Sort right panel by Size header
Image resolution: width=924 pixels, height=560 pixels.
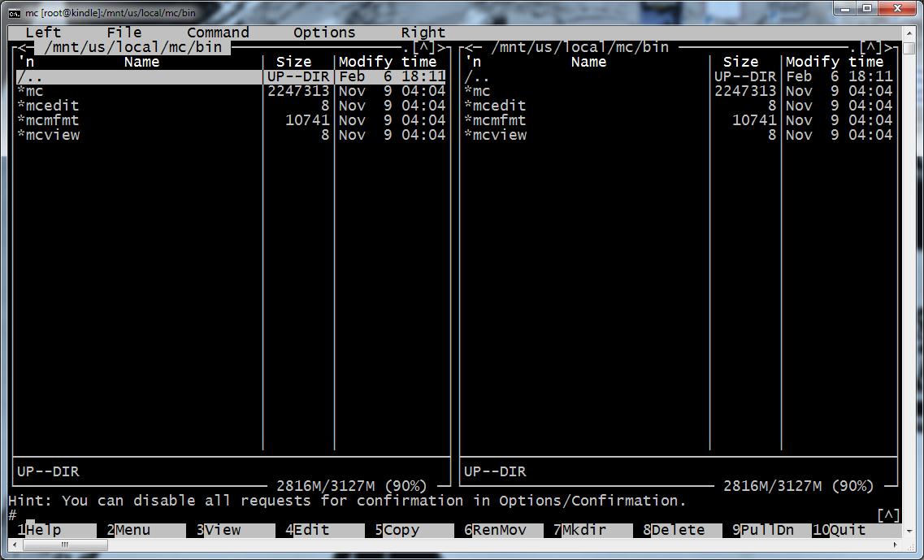pyautogui.click(x=740, y=62)
